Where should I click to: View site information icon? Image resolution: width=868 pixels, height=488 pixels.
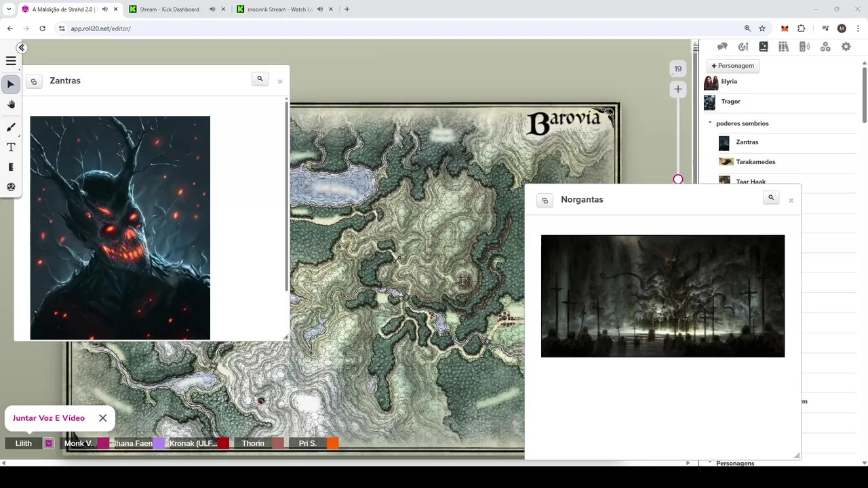[62, 28]
